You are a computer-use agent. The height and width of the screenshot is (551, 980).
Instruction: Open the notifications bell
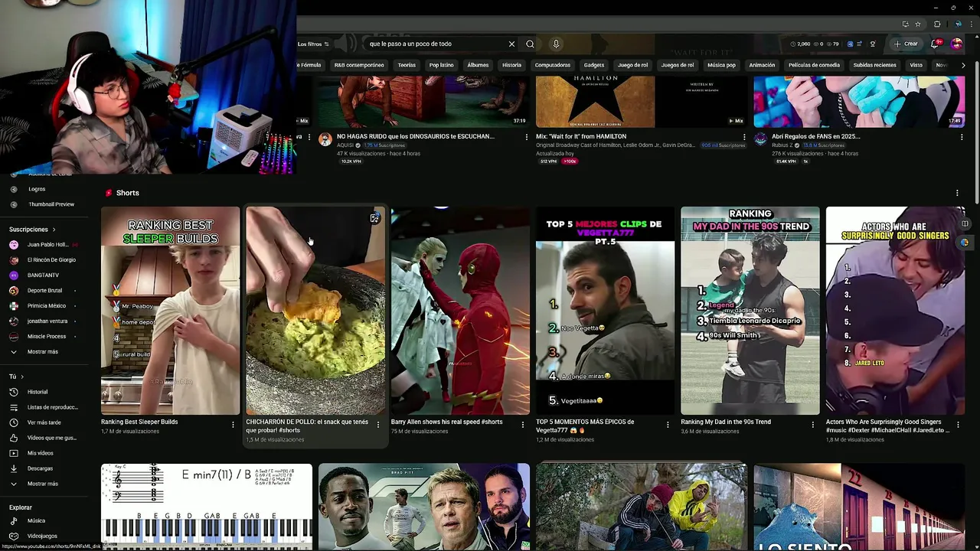[935, 44]
